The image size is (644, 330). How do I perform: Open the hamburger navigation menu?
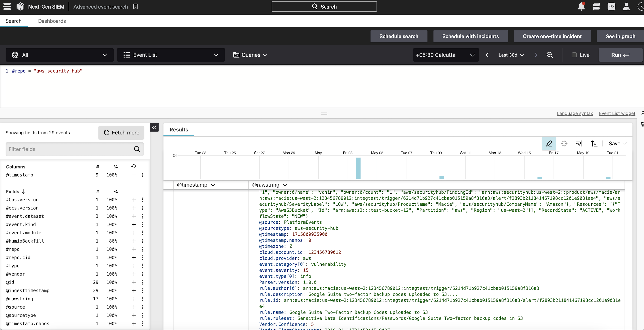point(7,6)
